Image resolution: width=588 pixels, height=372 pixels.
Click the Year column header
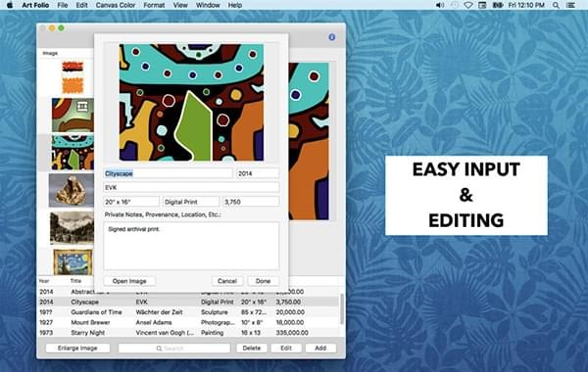[44, 281]
